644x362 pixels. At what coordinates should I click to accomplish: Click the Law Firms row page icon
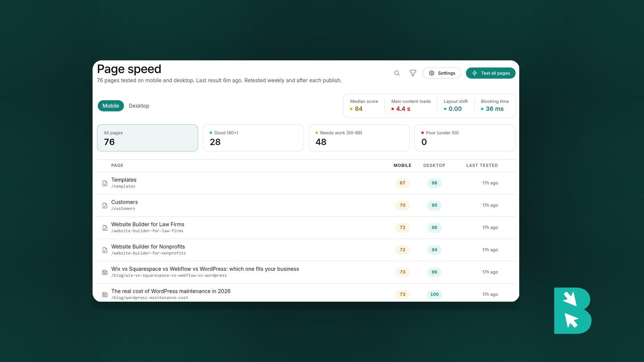[x=105, y=228]
